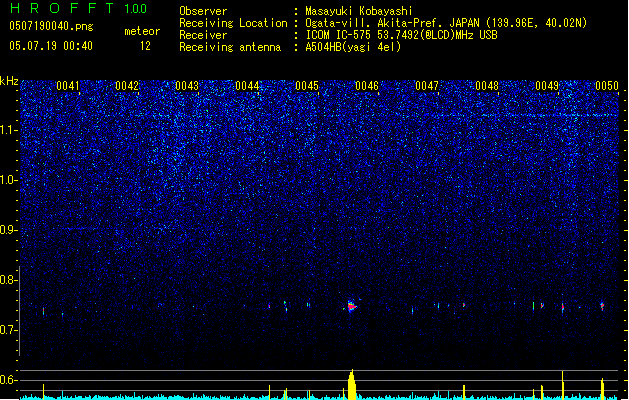The width and height of the screenshot is (629, 400).
Task: Click the 'Observer' field label
Action: click(x=203, y=11)
